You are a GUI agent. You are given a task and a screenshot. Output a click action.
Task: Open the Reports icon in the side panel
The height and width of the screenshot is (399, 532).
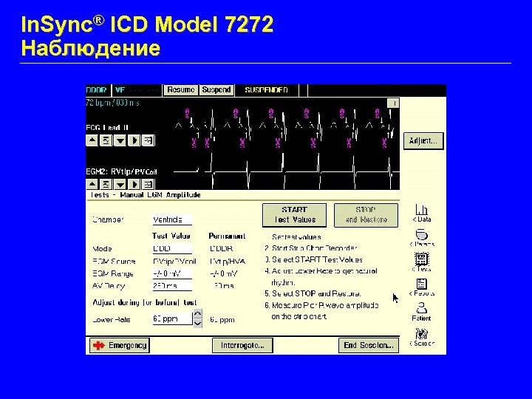point(421,287)
